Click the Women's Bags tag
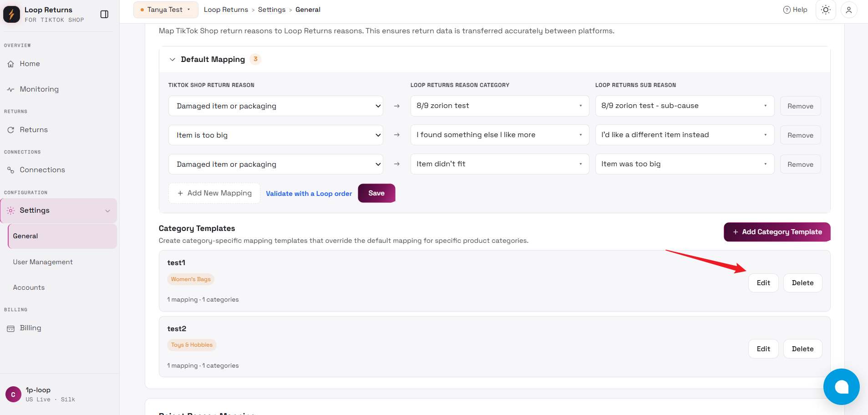Screen dimensions: 868x415 (191, 279)
